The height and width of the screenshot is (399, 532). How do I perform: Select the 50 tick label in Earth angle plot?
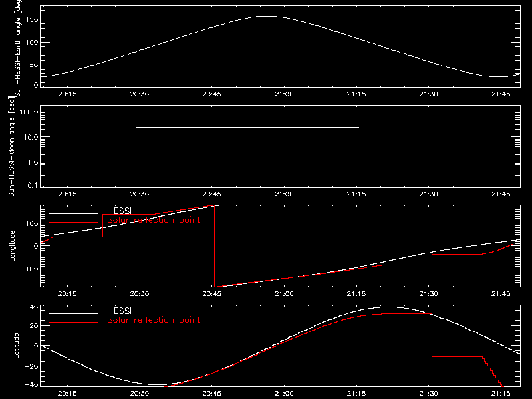[x=34, y=65]
